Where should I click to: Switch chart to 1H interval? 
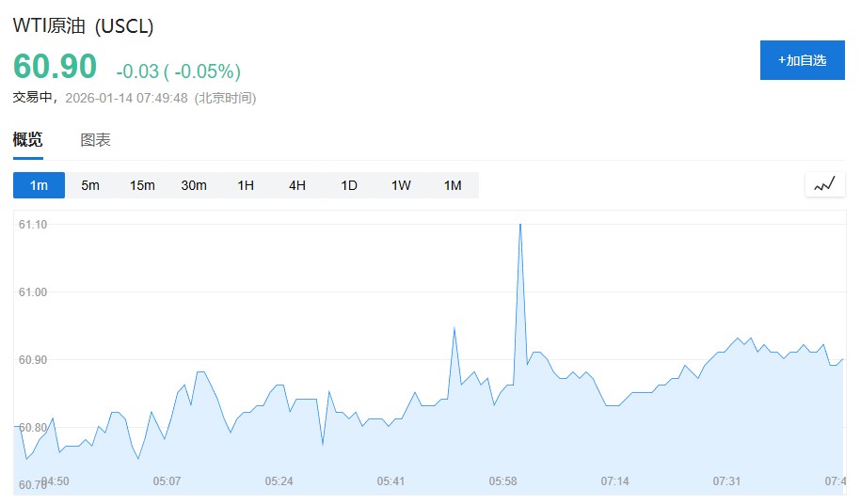coord(246,185)
